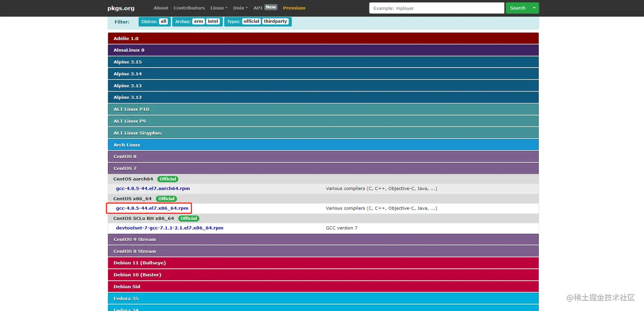Click the New badge beside API
Image resolution: width=644 pixels, height=311 pixels.
pos(271,7)
